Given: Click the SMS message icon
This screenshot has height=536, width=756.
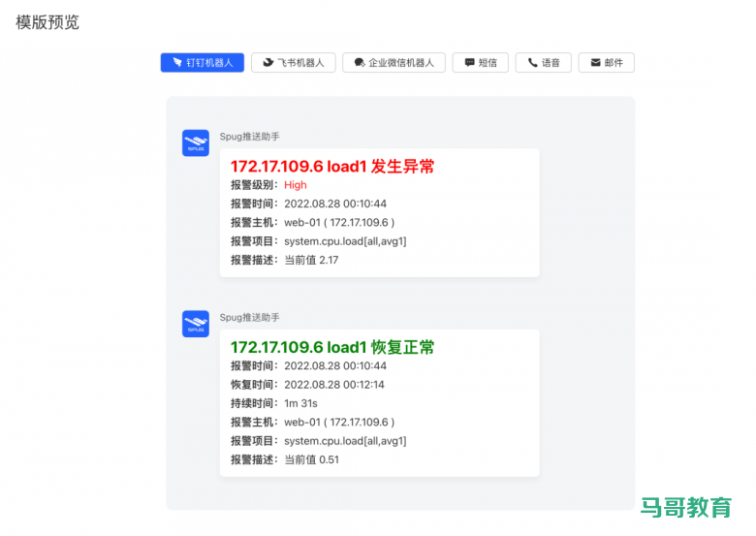Looking at the screenshot, I should [x=469, y=63].
